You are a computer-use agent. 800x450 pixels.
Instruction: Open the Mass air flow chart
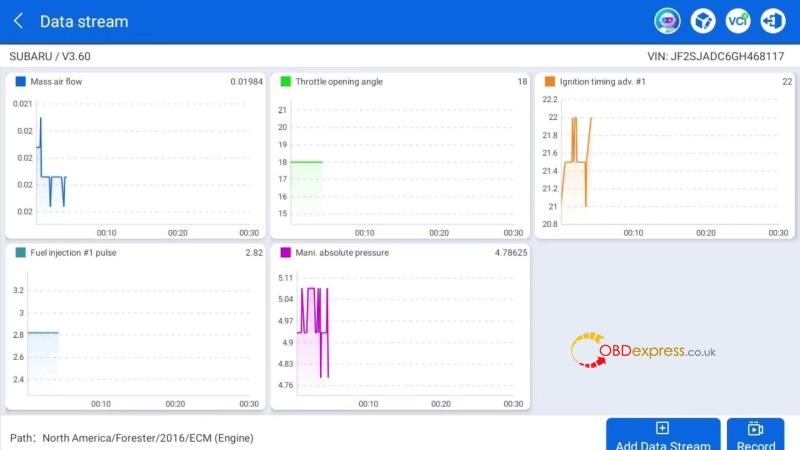point(135,155)
